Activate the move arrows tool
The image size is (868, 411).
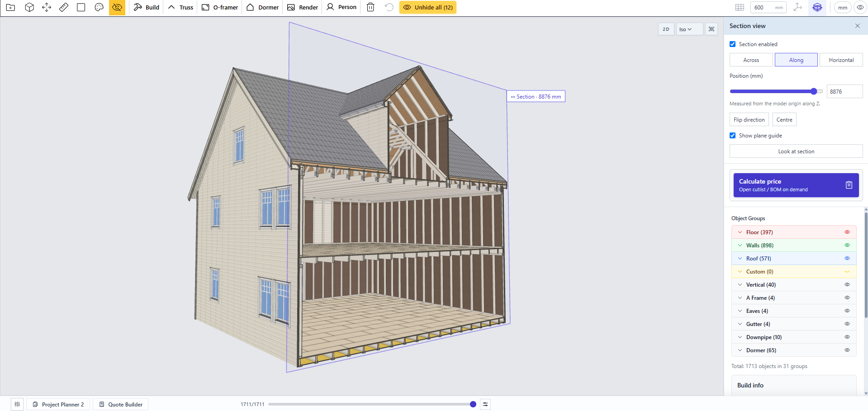point(47,7)
